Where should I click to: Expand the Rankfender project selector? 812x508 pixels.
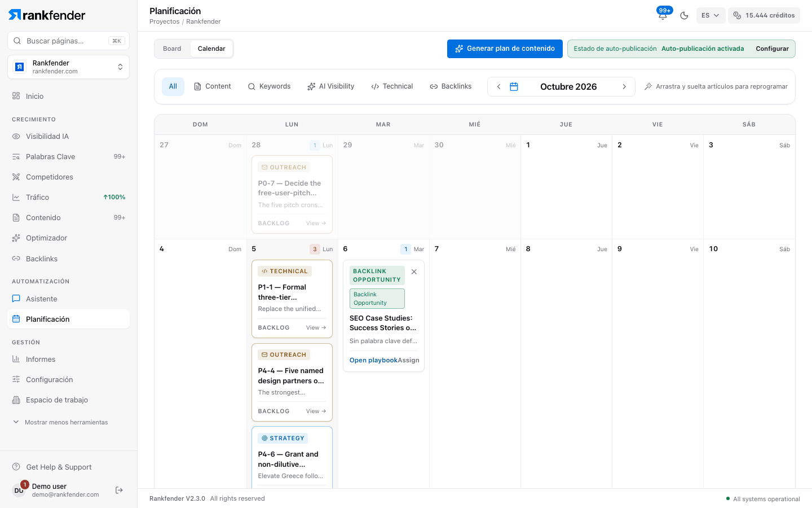coord(69,67)
